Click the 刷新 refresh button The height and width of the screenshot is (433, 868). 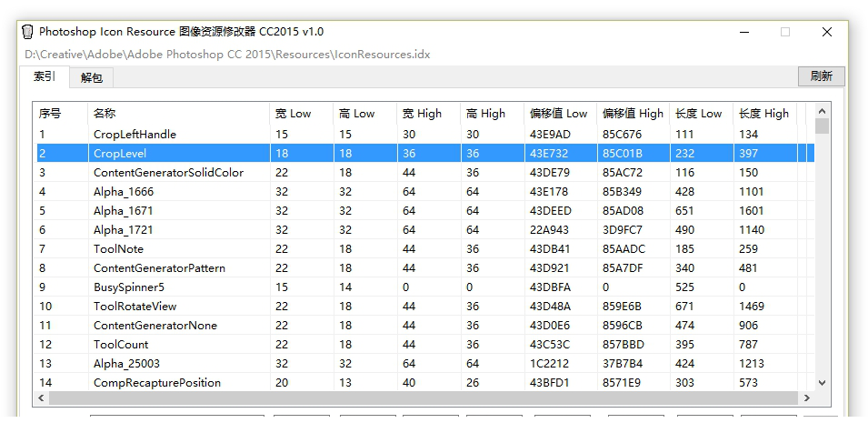coord(821,76)
